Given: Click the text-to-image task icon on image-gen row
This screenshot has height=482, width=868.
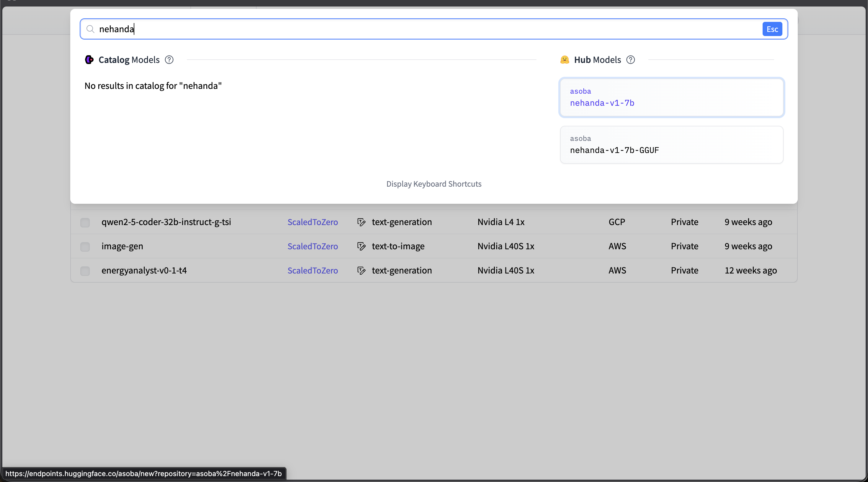Looking at the screenshot, I should coord(361,246).
